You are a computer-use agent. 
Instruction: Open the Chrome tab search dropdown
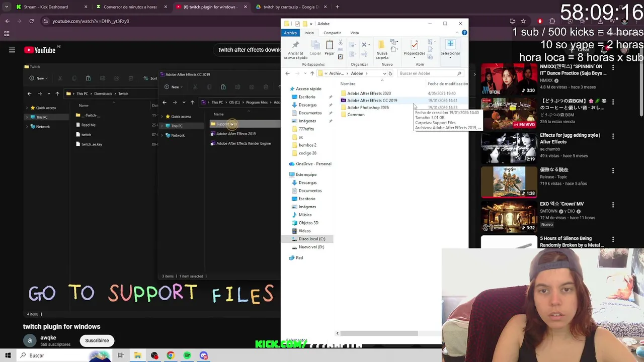(x=7, y=7)
